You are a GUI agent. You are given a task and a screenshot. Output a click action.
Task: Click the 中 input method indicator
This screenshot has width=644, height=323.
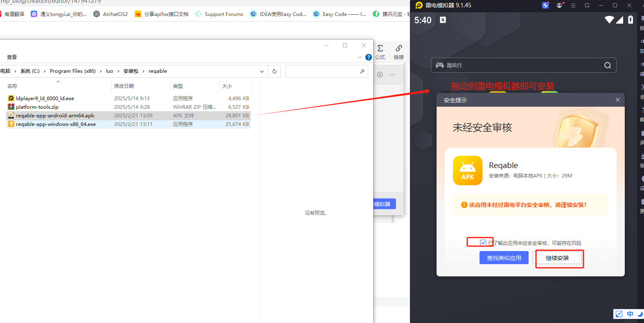pos(630,314)
